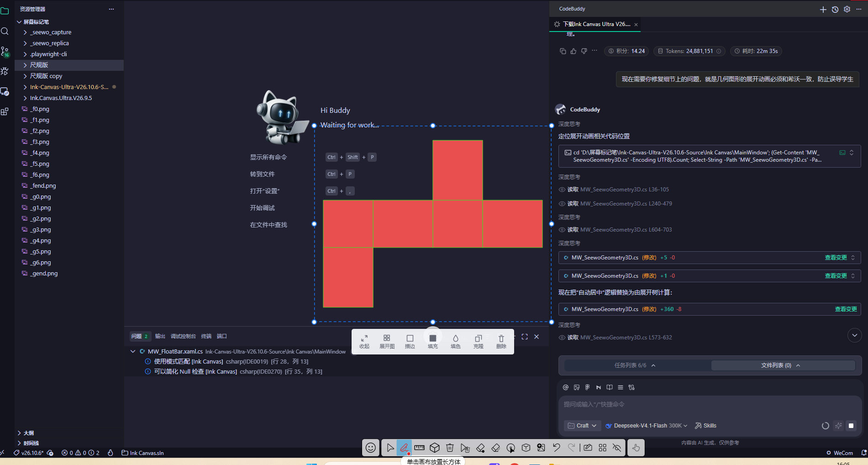Copy the chat response with copy icon
The image size is (868, 465).
pyautogui.click(x=563, y=51)
